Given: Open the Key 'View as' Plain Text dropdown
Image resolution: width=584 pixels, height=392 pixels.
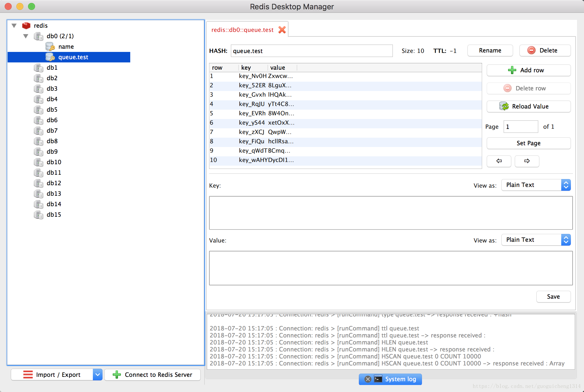Looking at the screenshot, I should [x=536, y=185].
